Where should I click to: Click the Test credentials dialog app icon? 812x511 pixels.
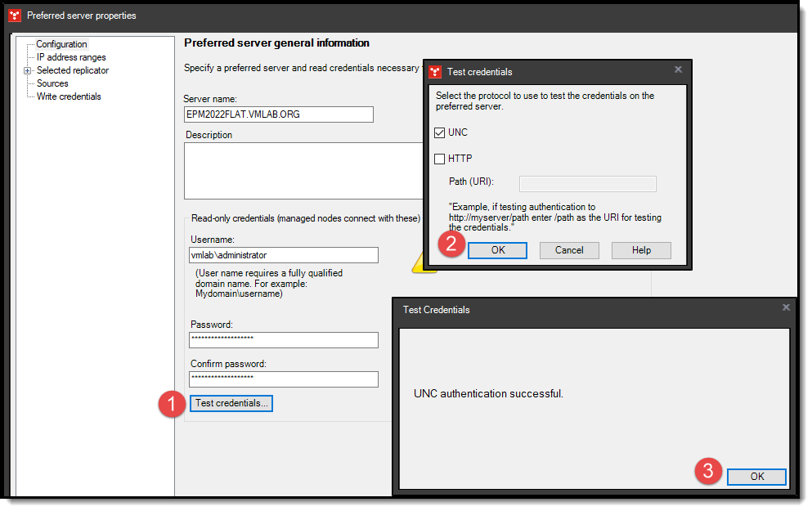point(434,72)
